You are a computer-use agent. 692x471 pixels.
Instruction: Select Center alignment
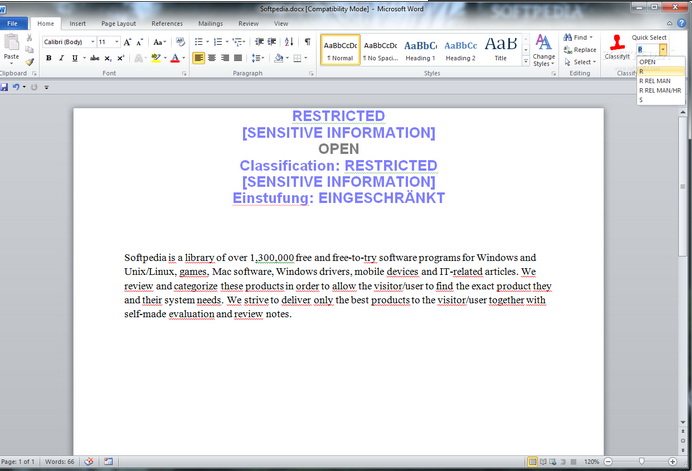pyautogui.click(x=212, y=58)
